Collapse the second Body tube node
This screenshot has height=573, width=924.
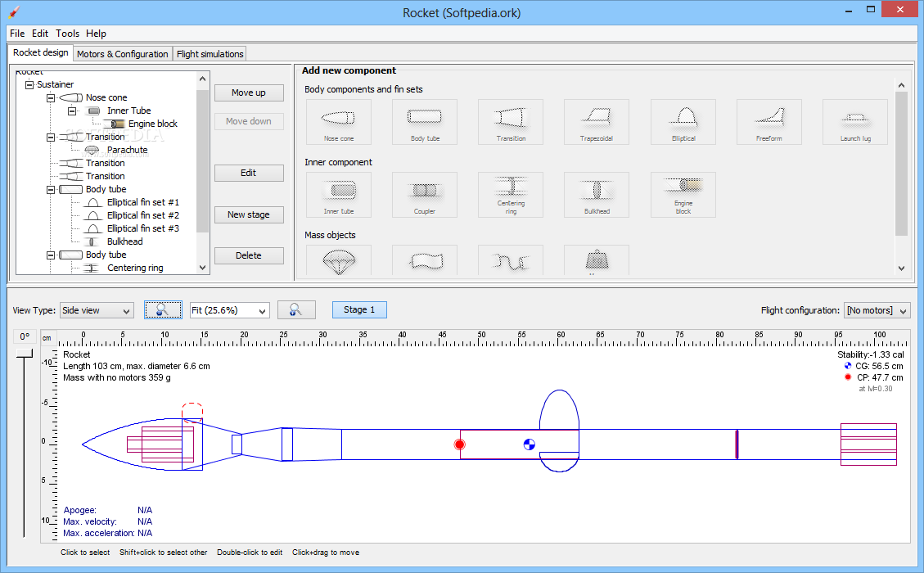tap(52, 255)
